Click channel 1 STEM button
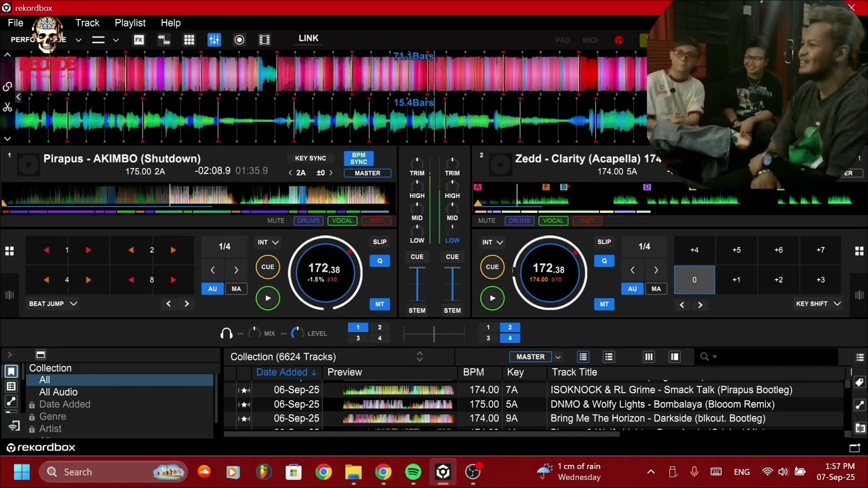The image size is (868, 488). 417,310
